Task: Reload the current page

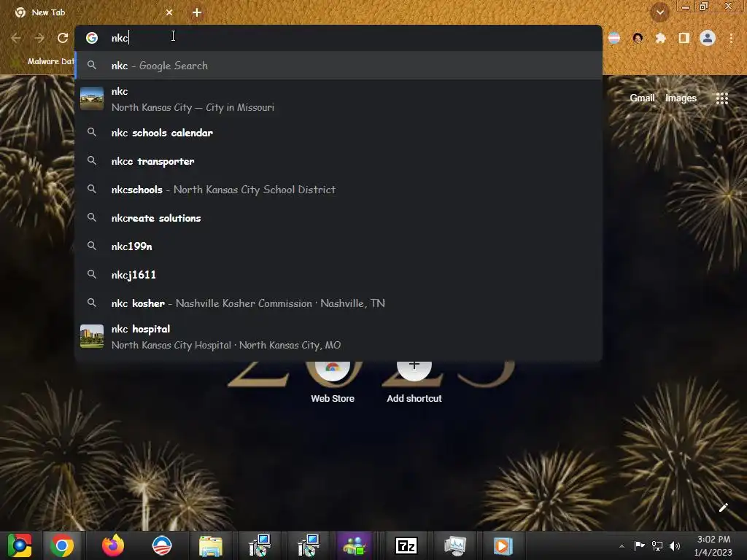Action: (x=63, y=38)
